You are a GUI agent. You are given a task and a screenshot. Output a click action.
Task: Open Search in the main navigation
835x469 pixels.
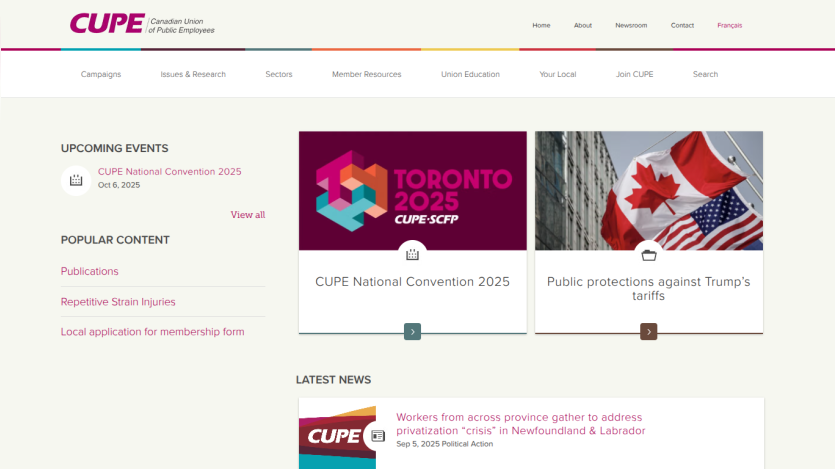(705, 75)
